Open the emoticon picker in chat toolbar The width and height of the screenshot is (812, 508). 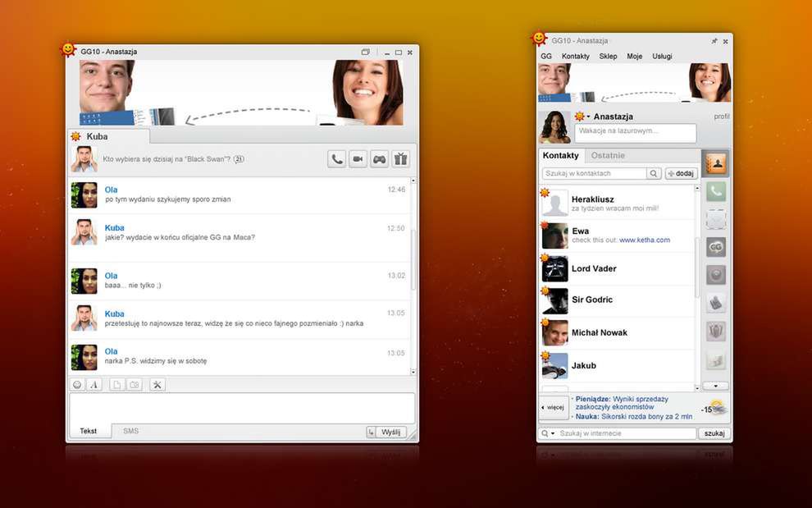pyautogui.click(x=77, y=385)
